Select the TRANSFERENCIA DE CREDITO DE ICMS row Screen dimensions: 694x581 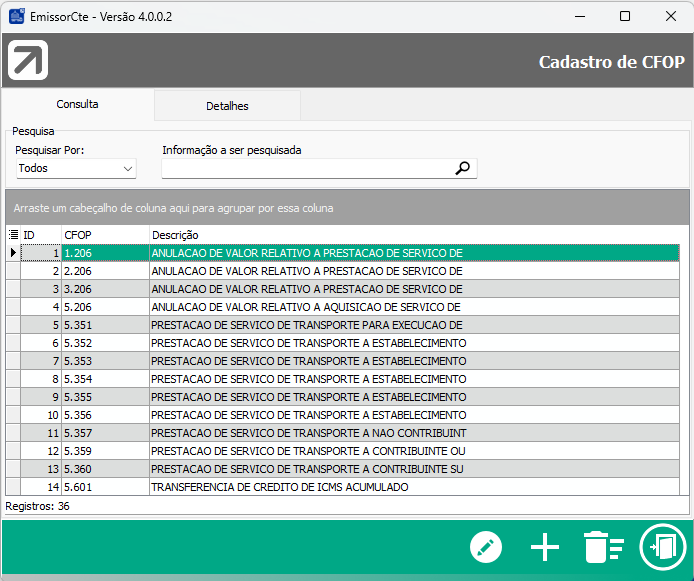coord(280,487)
